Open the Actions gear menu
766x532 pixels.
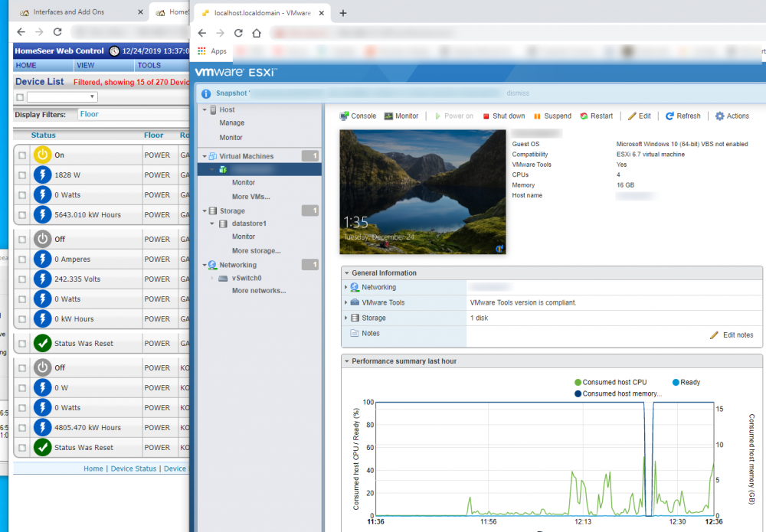click(x=732, y=116)
